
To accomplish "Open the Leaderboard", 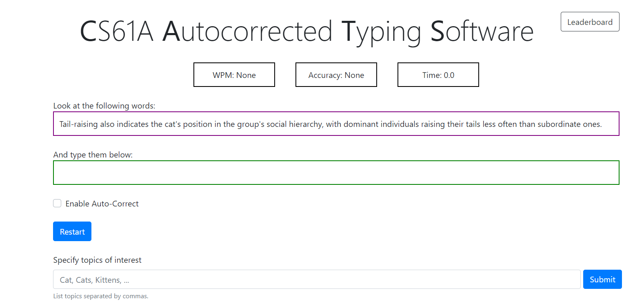I will click(590, 22).
